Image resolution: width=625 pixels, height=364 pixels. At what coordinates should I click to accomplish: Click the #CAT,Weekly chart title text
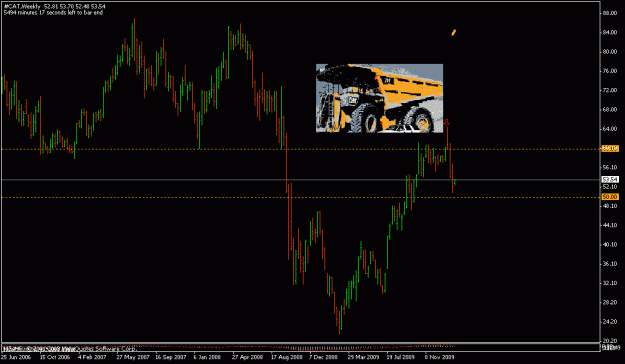(22, 7)
